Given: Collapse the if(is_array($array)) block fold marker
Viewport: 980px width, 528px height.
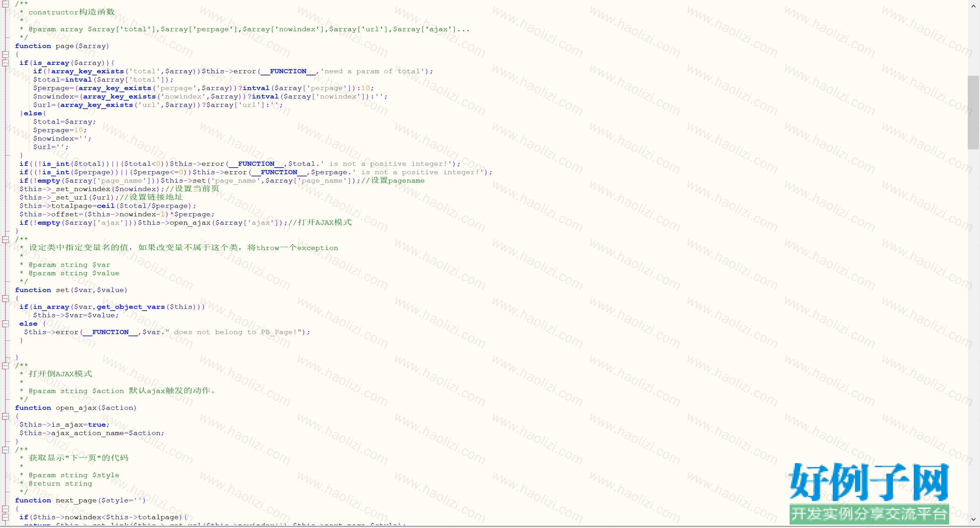Looking at the screenshot, I should pos(5,63).
